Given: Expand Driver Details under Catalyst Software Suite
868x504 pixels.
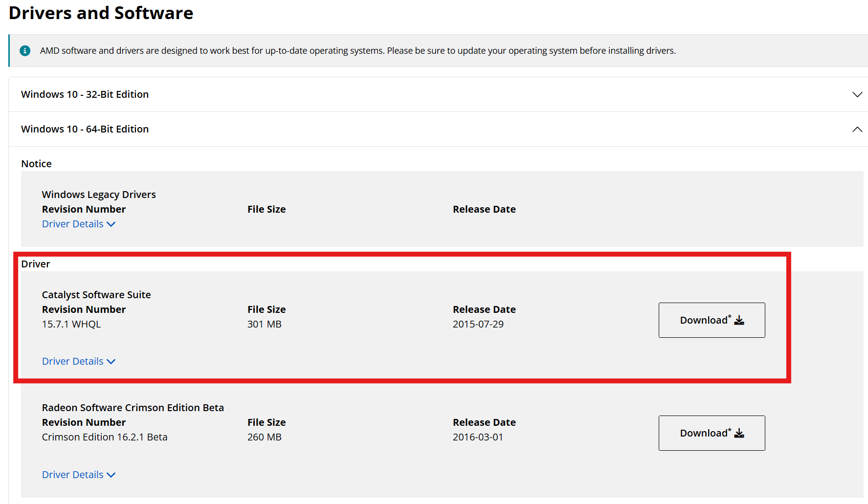Looking at the screenshot, I should 79,361.
